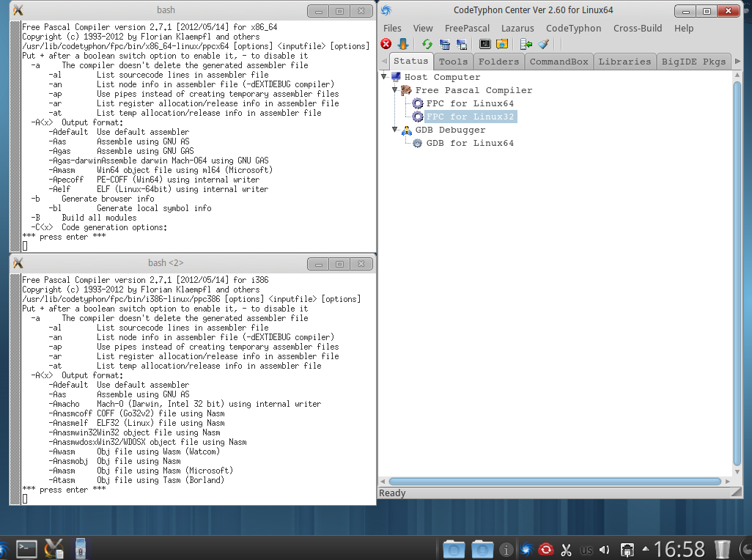Click the vertical scrollbar in CodeTyphon tree
Viewport: 752px width, 560px height.
pos(737,273)
